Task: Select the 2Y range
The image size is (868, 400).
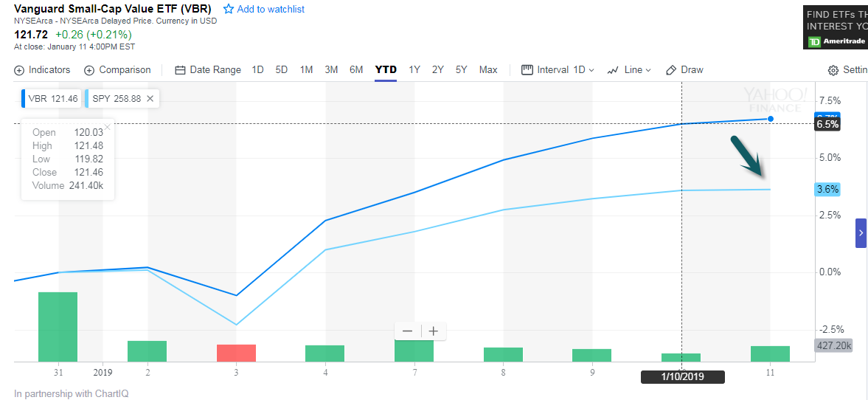Action: 438,70
